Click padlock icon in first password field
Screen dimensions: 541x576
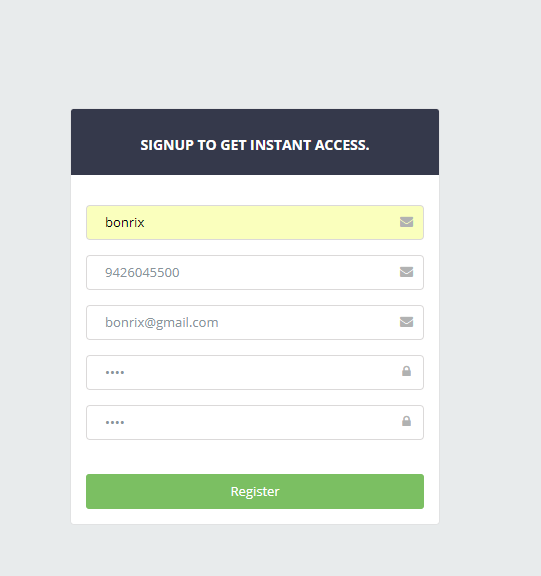[406, 371]
